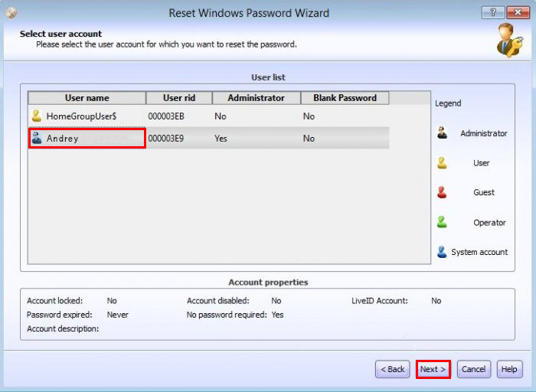Click the Next button
This screenshot has height=392, width=536.
[x=433, y=369]
